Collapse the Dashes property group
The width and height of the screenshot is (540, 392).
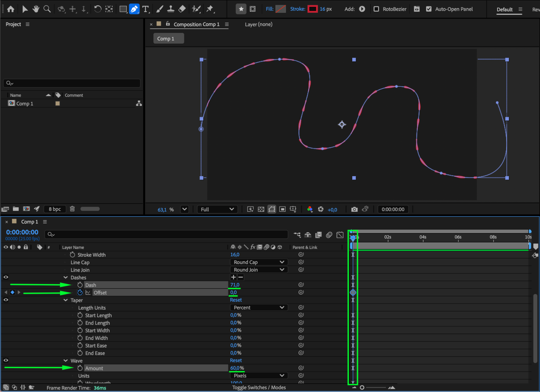tap(66, 277)
